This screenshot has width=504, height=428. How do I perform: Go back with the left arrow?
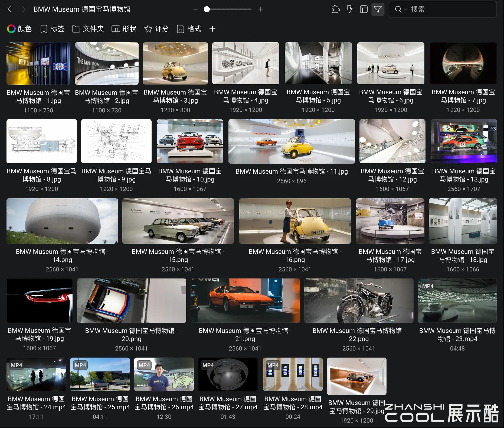pos(10,9)
